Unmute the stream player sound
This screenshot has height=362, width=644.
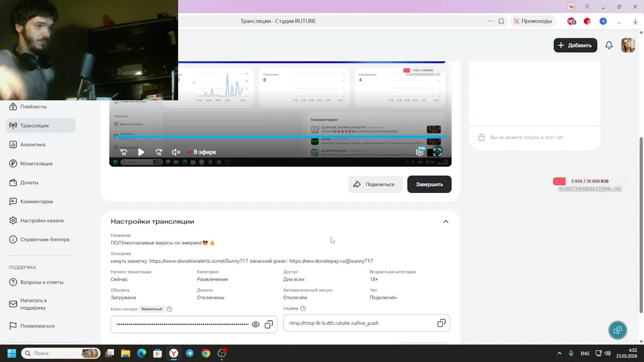tap(176, 152)
